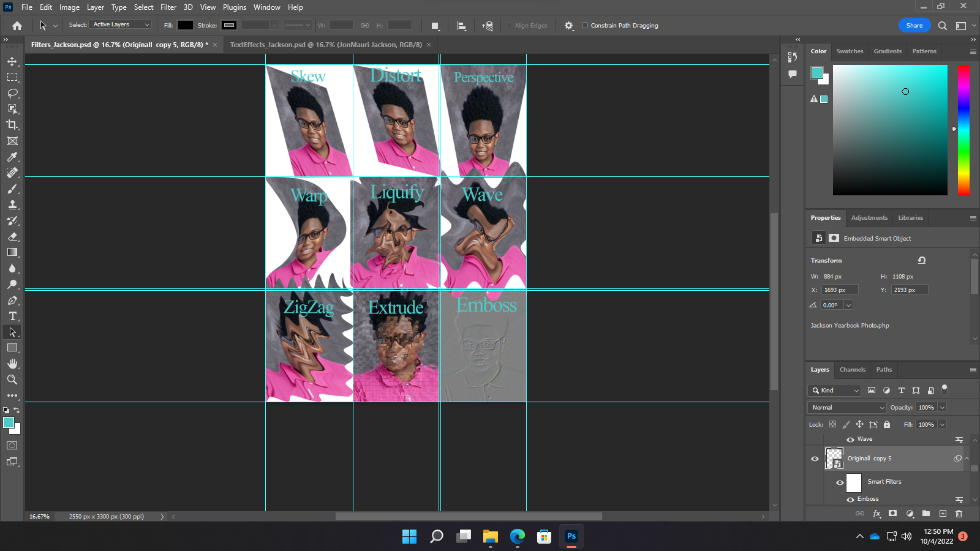
Task: Select the Horizontal Type tool
Action: point(12,316)
